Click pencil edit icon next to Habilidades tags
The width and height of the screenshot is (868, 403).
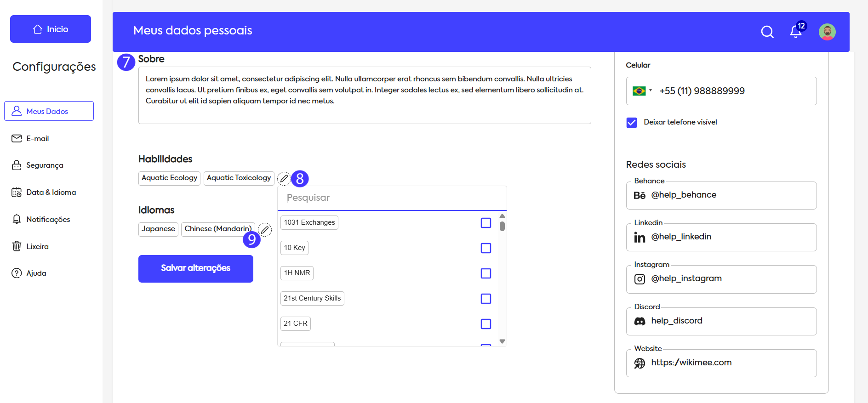tap(284, 178)
